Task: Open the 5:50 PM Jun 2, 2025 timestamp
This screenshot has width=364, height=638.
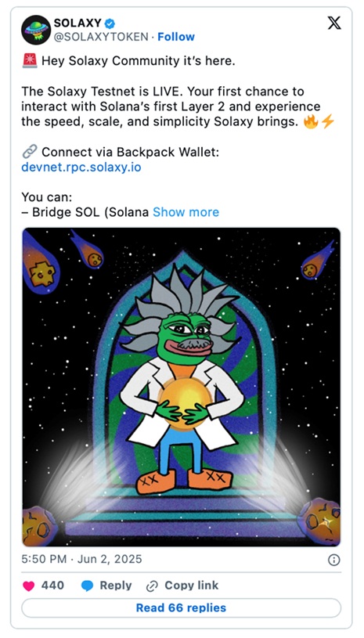Action: 81,559
